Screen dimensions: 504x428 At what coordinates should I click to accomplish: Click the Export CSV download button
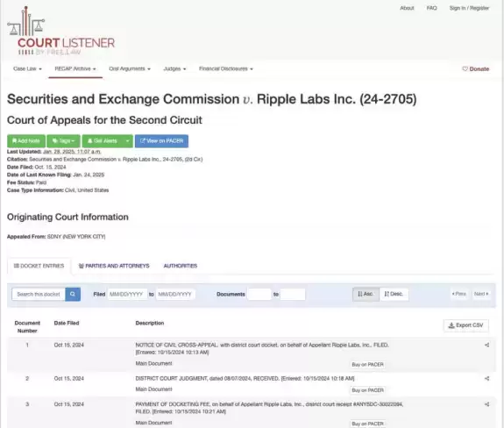(466, 325)
